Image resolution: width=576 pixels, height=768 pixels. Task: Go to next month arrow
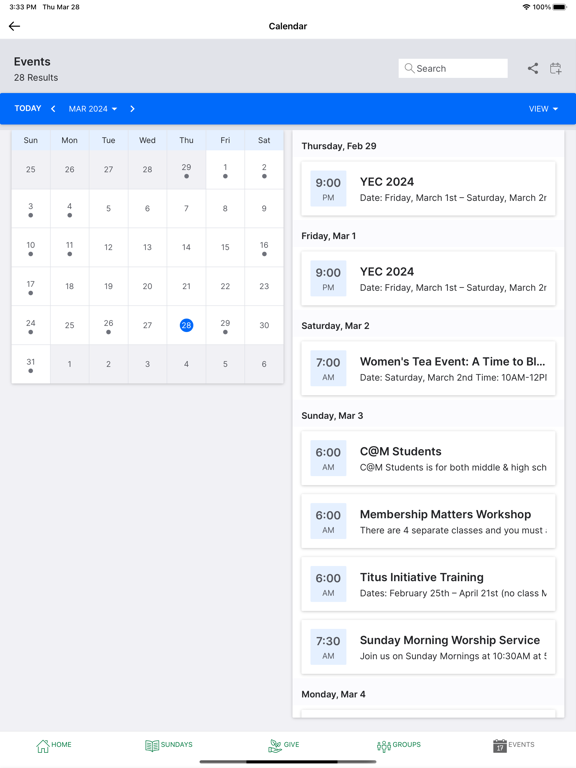tap(132, 109)
